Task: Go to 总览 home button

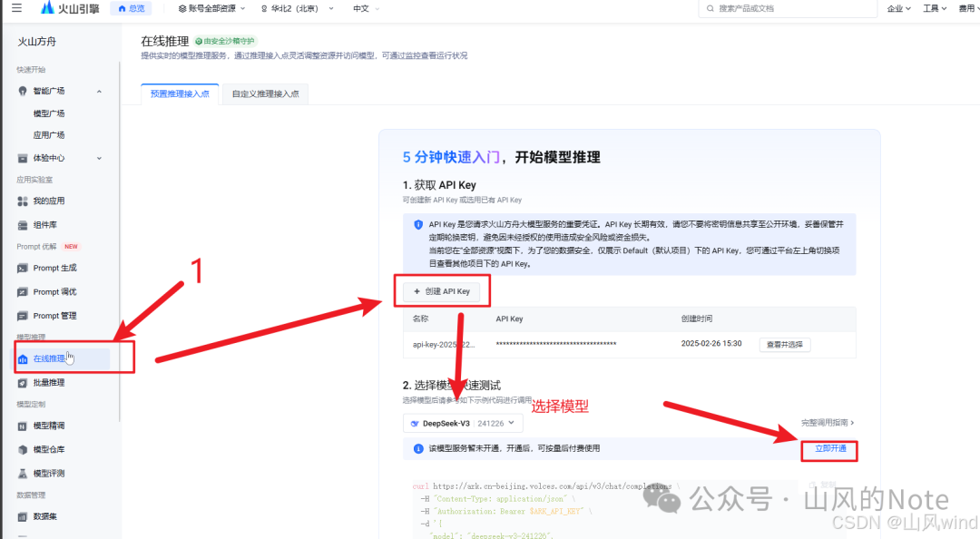Action: tap(132, 8)
